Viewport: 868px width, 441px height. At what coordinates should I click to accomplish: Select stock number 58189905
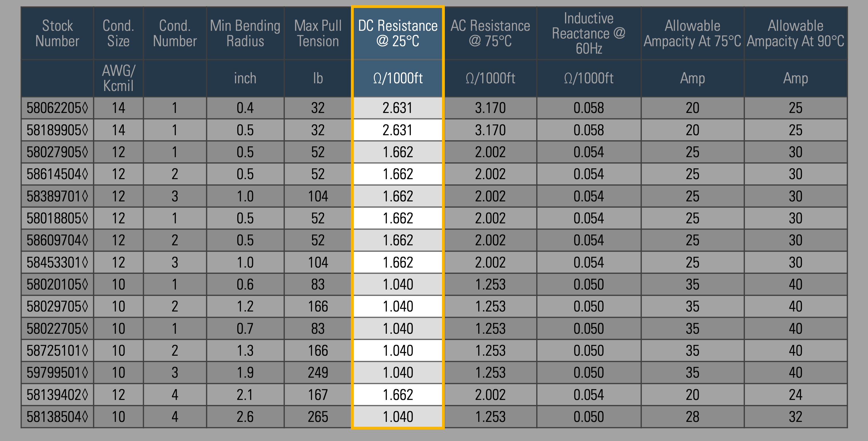click(x=57, y=130)
